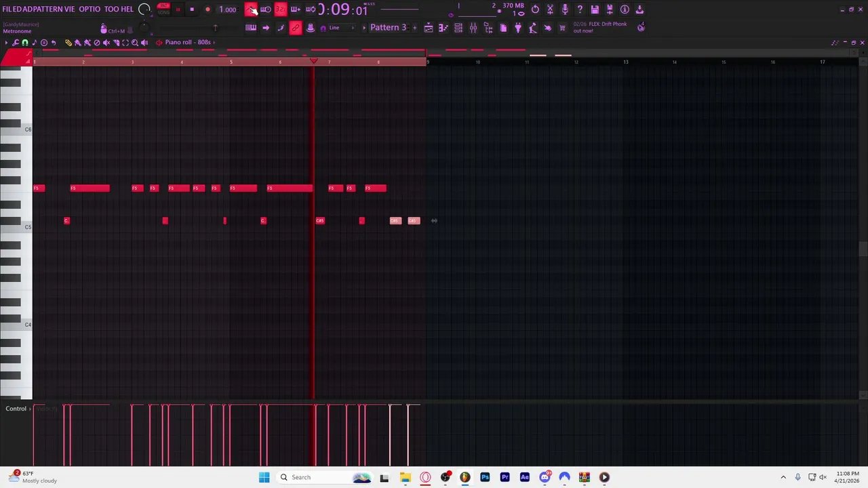Open the Mixer window
868x488 pixels.
point(473,28)
